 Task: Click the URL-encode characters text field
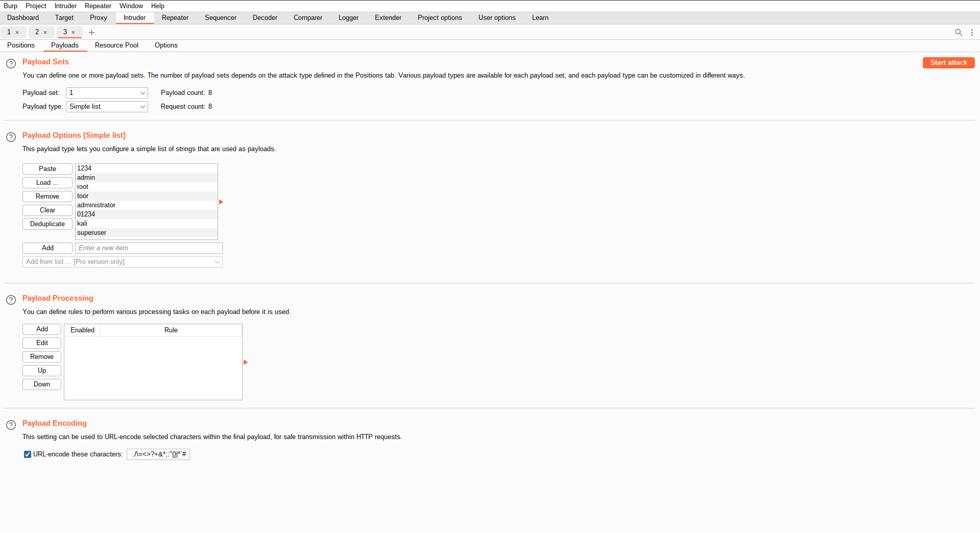158,454
